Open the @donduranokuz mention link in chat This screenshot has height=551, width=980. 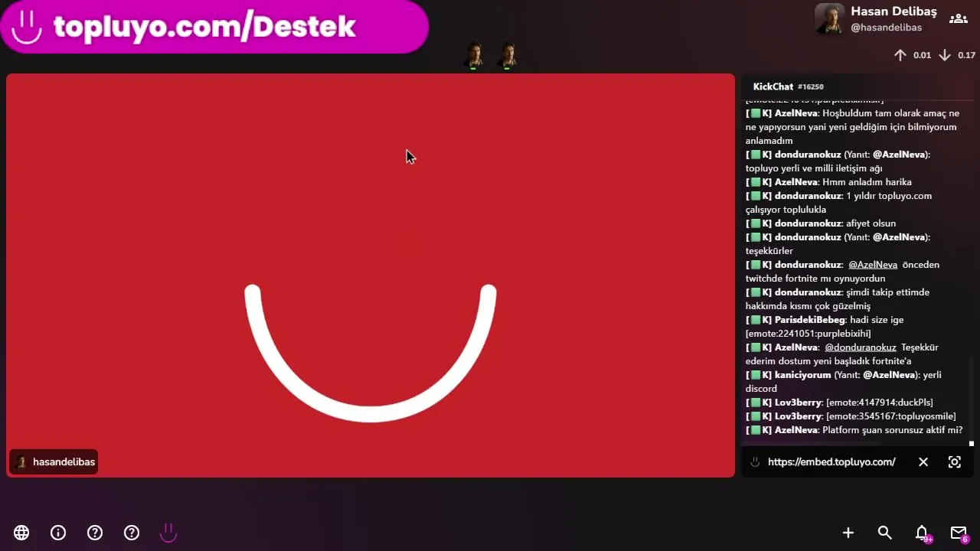point(861,347)
